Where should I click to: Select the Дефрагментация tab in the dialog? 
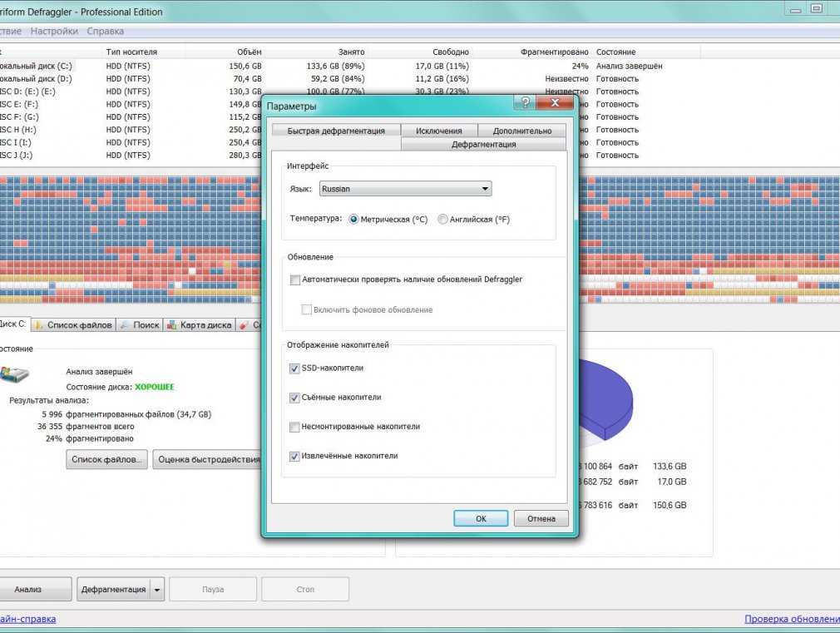pyautogui.click(x=484, y=144)
